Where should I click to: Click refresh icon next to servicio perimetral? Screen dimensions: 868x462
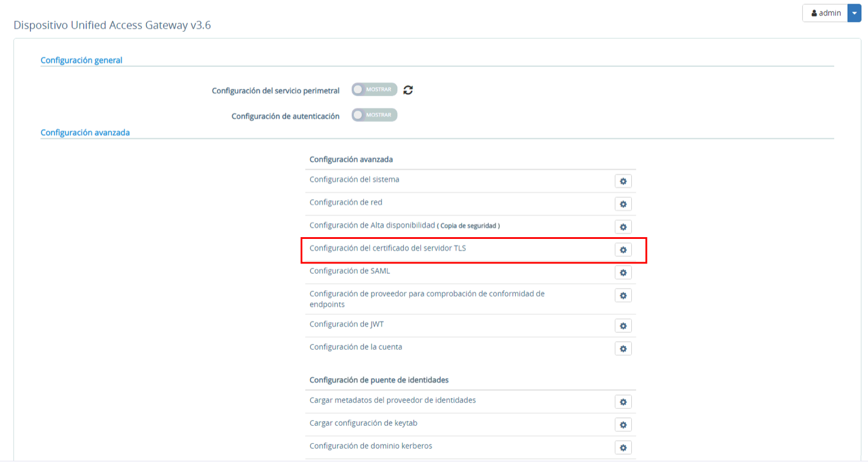(409, 90)
